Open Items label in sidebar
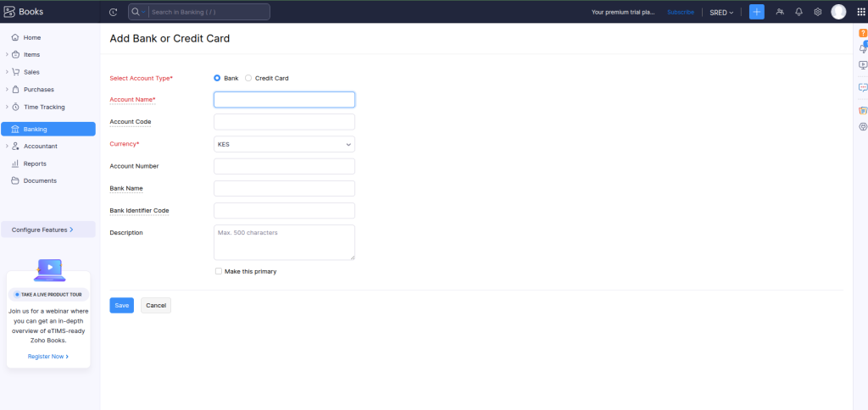 31,55
